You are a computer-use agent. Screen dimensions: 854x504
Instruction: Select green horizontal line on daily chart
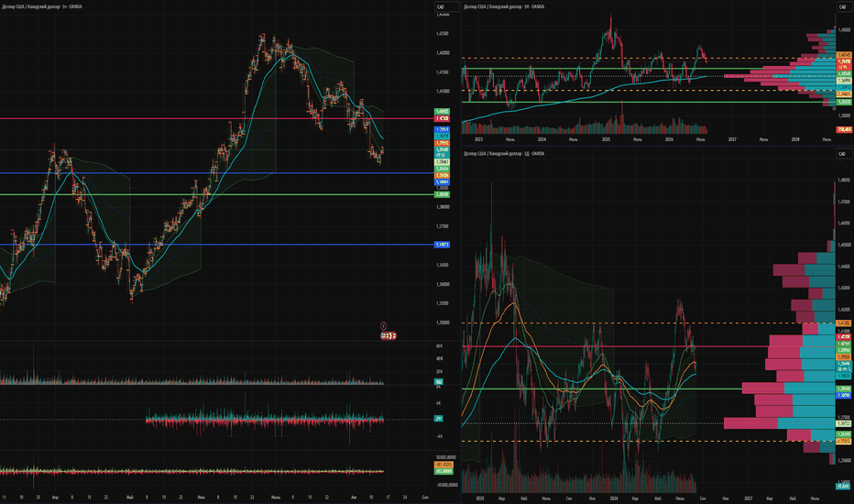point(648,389)
